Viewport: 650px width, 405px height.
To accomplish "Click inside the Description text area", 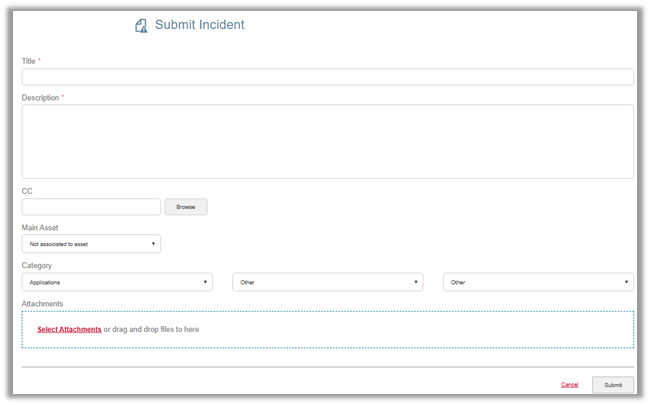I will [x=327, y=141].
